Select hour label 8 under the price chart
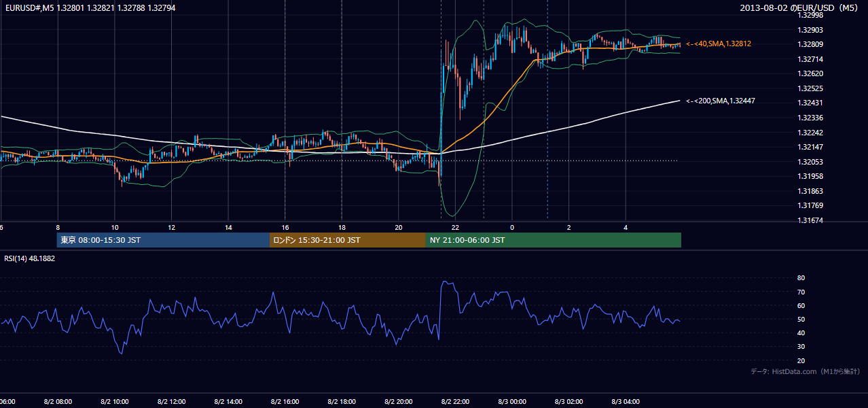 click(x=58, y=227)
